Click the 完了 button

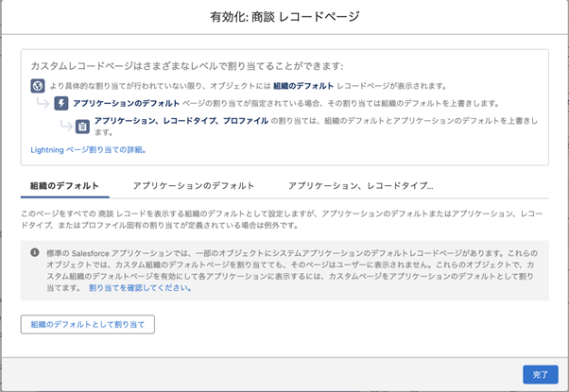(540, 374)
